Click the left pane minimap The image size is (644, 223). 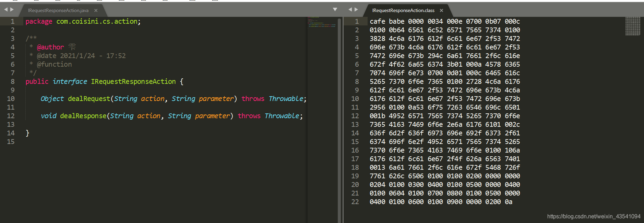click(x=322, y=22)
